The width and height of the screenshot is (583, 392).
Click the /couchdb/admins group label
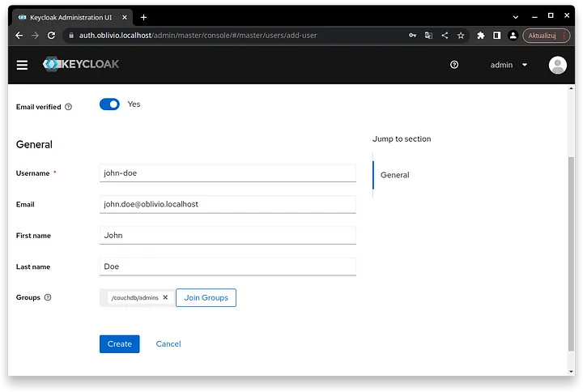[x=135, y=297]
